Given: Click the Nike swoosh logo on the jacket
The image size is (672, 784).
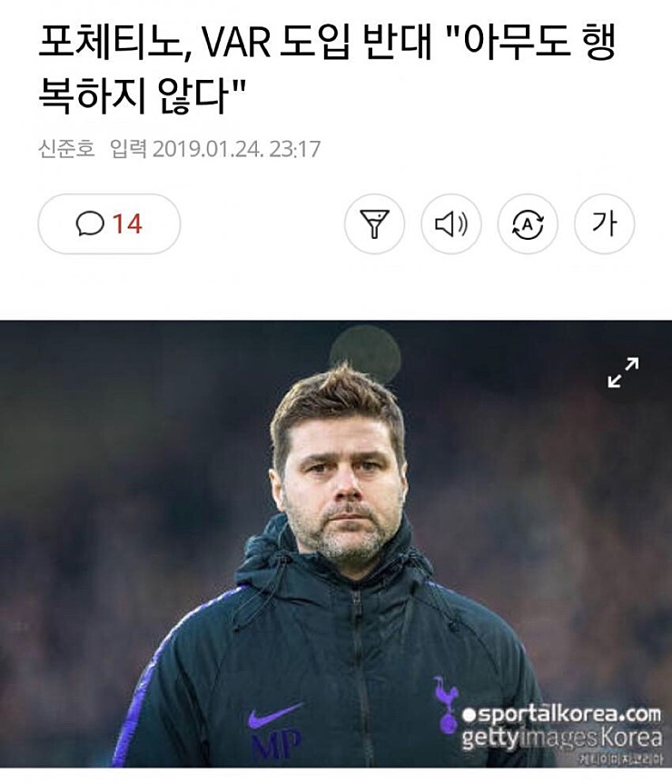Looking at the screenshot, I should (275, 714).
